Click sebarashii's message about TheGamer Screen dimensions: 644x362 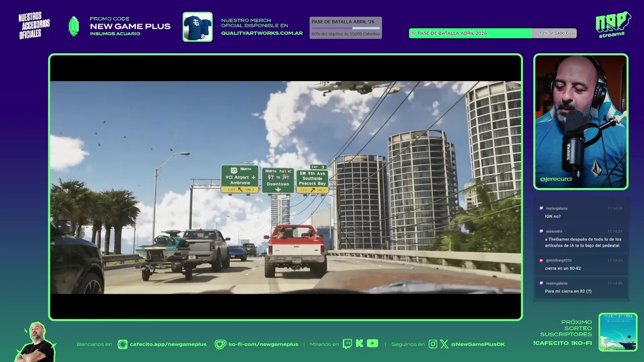tap(583, 242)
